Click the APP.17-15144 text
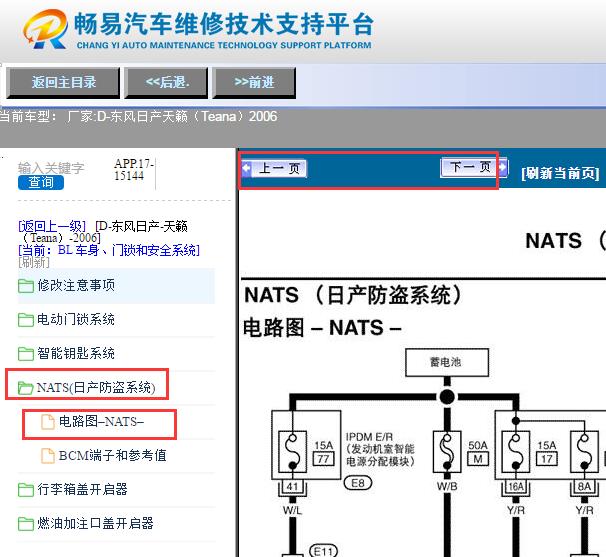Image resolution: width=606 pixels, height=557 pixels. click(x=134, y=170)
